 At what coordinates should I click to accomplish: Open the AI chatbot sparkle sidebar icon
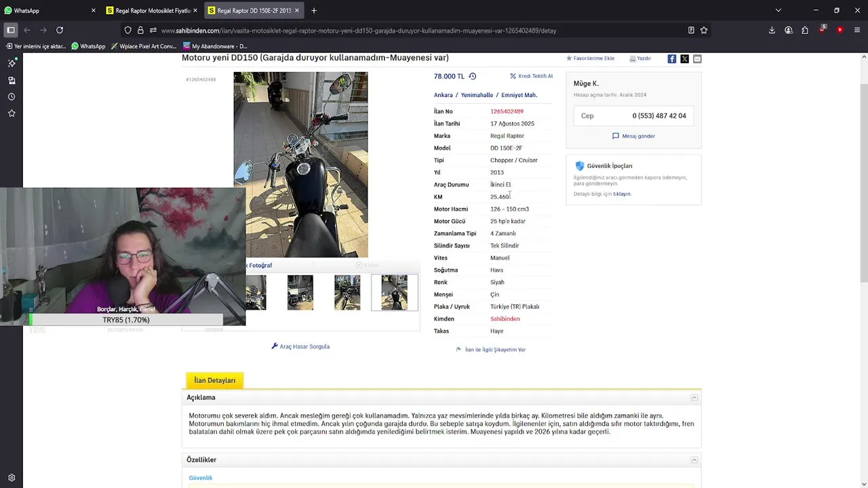(x=12, y=63)
